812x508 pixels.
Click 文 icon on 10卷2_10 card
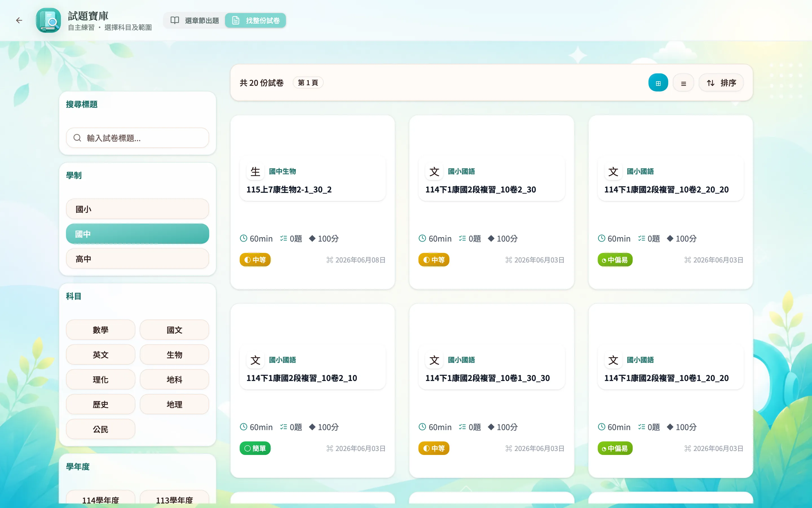(x=255, y=360)
